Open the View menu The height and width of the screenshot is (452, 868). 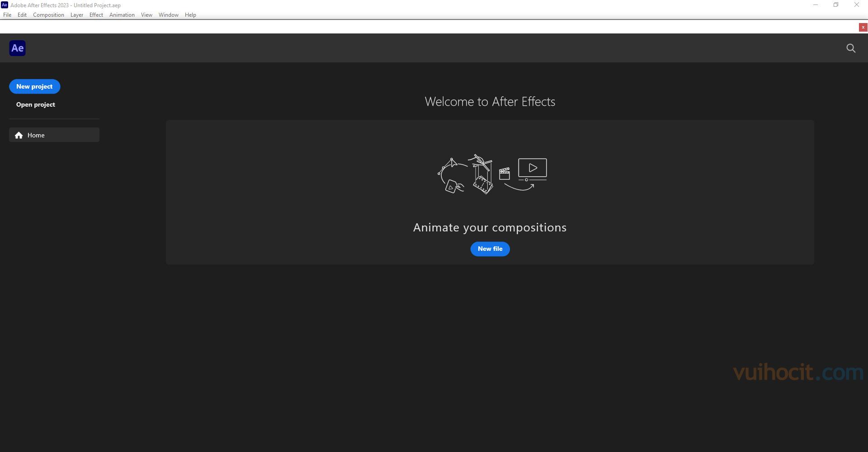[x=146, y=15]
